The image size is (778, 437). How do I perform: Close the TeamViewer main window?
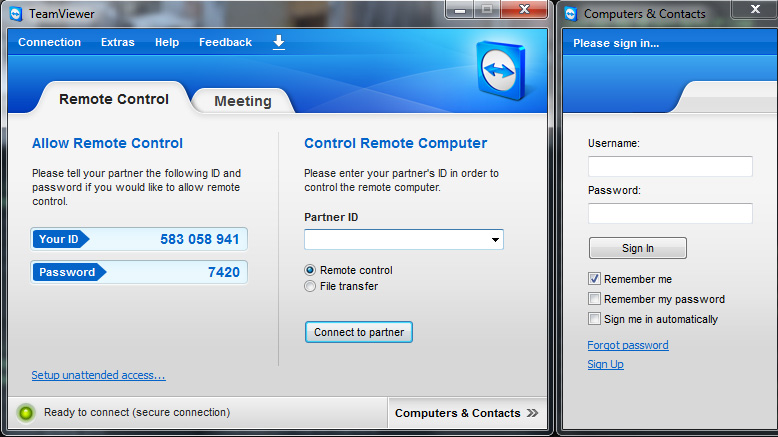pos(524,9)
